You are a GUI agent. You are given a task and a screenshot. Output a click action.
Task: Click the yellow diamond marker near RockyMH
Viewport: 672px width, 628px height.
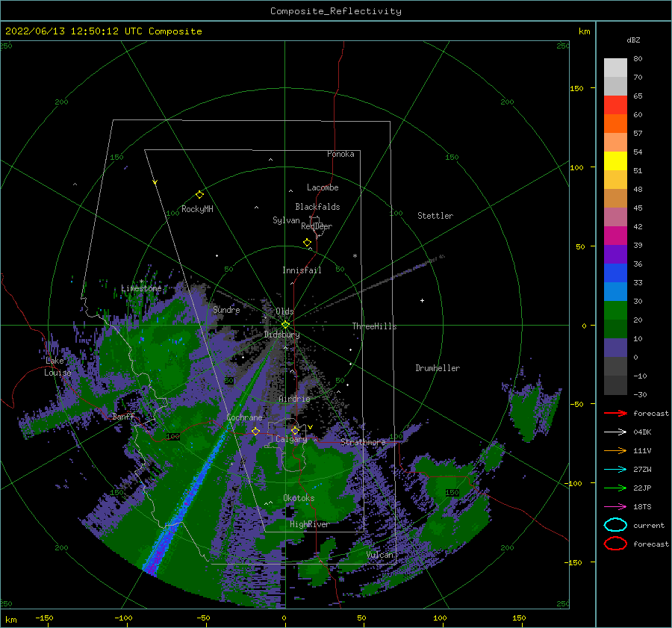tap(199, 195)
